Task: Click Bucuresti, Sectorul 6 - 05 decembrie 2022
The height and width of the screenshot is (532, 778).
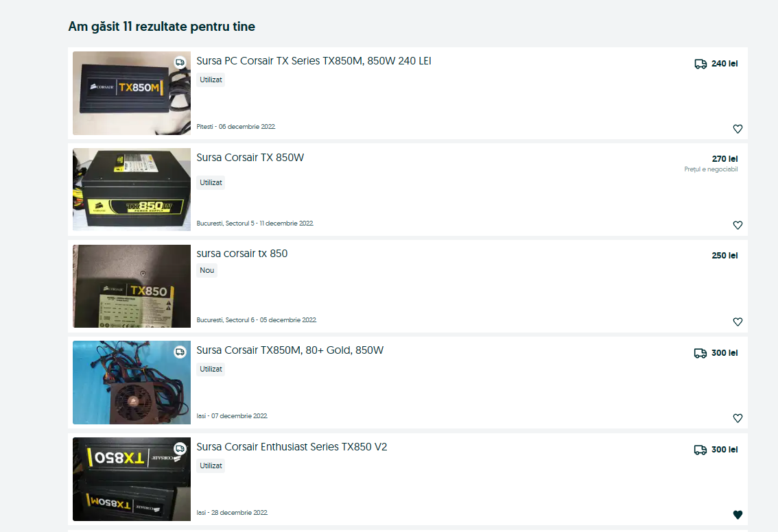Action: pyautogui.click(x=257, y=320)
